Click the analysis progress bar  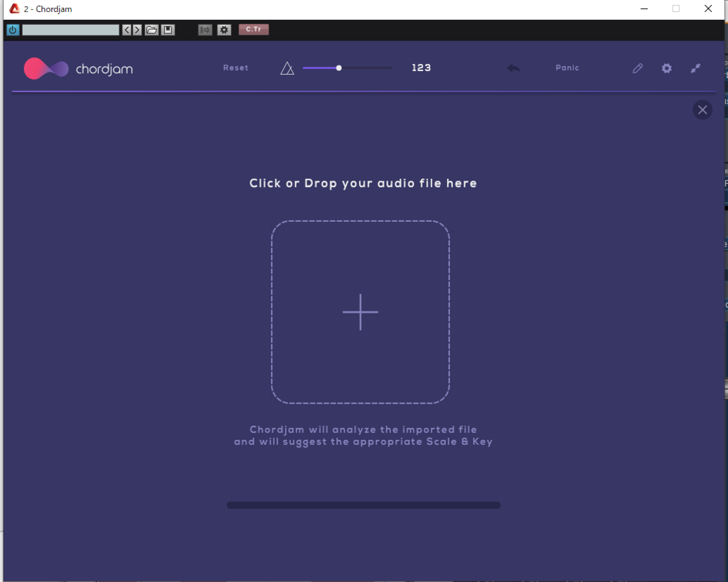point(363,505)
